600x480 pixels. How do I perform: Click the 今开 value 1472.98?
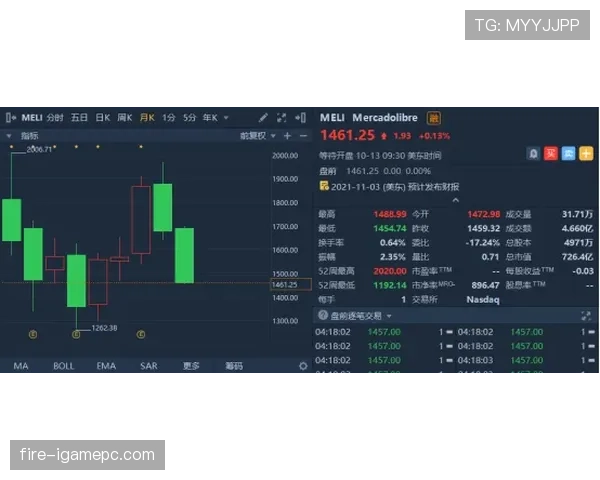(x=484, y=214)
